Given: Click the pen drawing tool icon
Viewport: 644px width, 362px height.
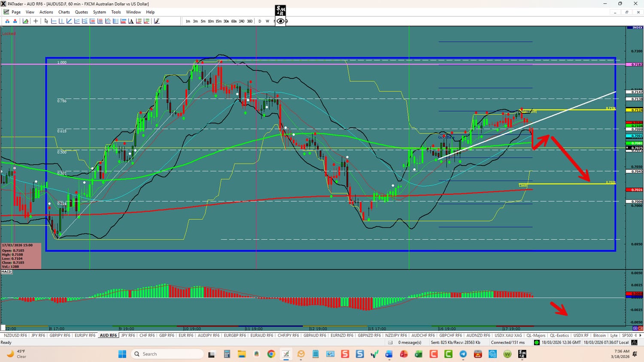Looking at the screenshot, I should point(157,21).
